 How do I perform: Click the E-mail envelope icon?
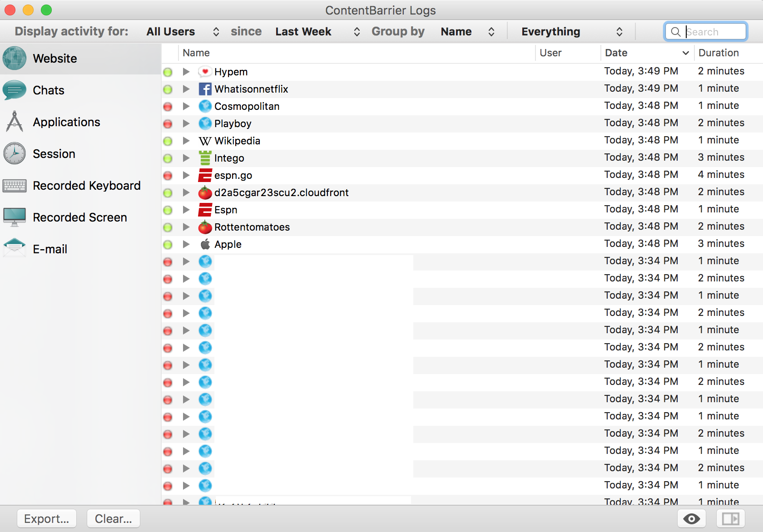click(15, 248)
